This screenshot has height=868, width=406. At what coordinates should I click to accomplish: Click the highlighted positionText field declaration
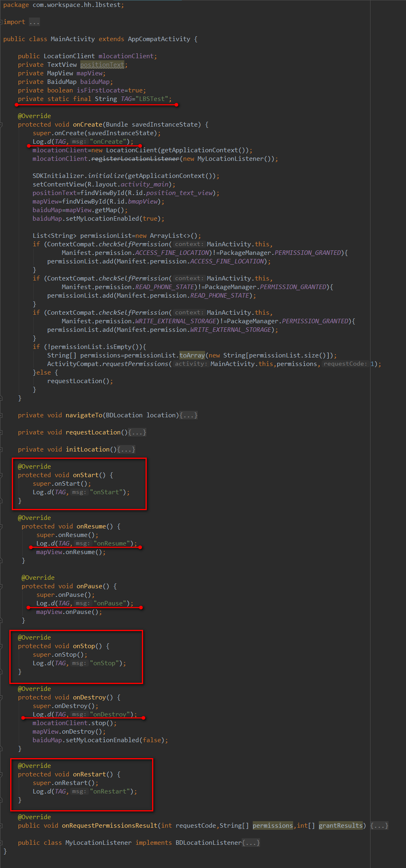click(102, 65)
